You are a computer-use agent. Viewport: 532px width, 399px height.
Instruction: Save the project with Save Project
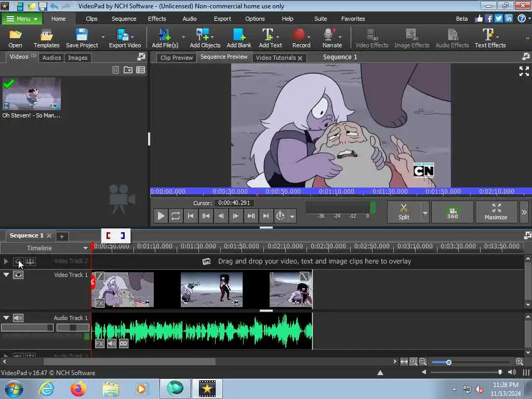82,38
